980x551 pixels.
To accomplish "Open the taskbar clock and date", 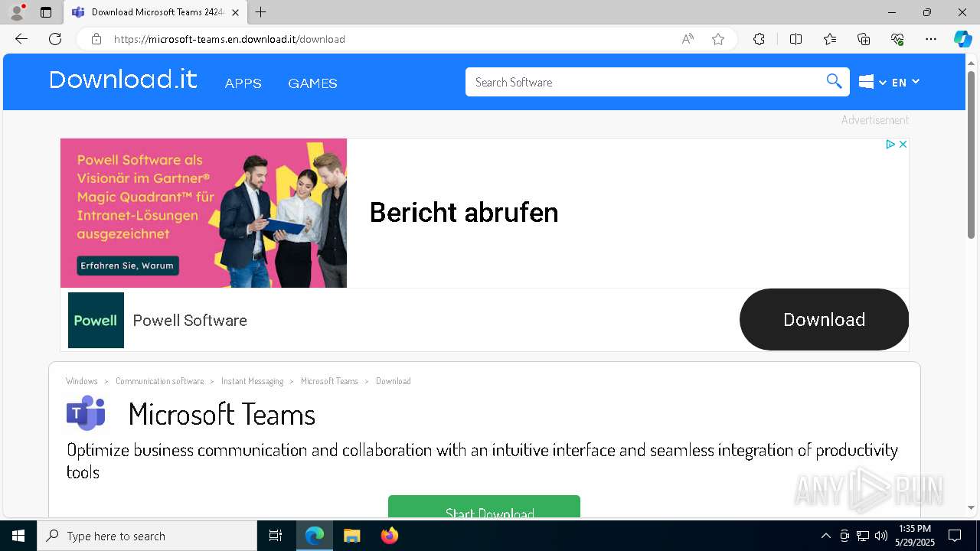I will point(915,536).
